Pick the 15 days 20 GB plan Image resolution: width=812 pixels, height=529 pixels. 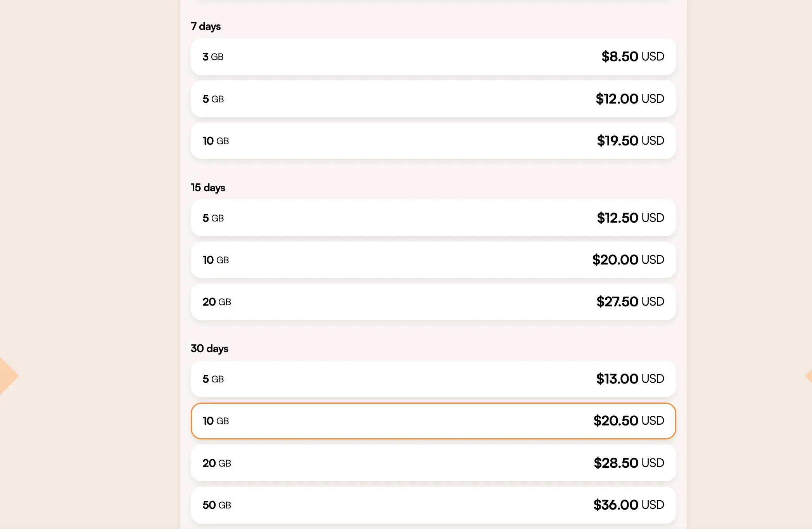[x=433, y=302]
